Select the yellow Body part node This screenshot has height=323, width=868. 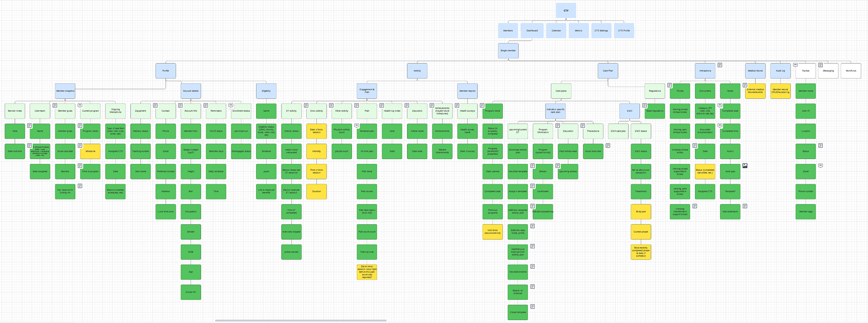pos(641,212)
